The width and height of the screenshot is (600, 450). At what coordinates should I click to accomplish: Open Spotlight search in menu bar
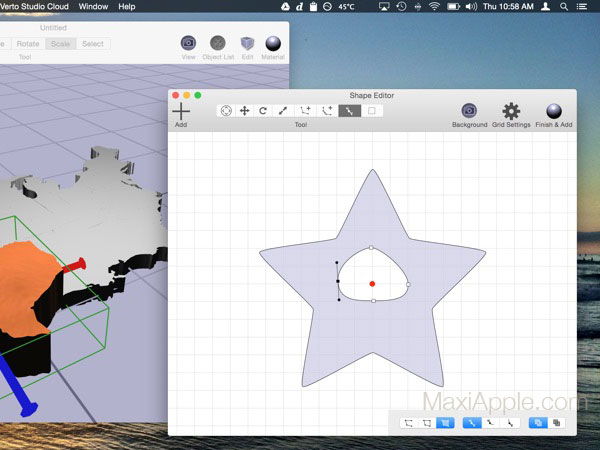(564, 7)
